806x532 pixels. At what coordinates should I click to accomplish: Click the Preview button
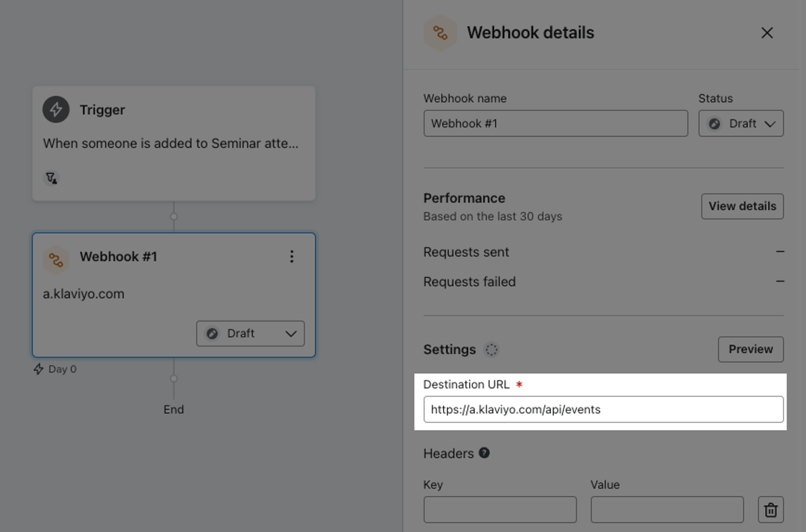click(751, 349)
